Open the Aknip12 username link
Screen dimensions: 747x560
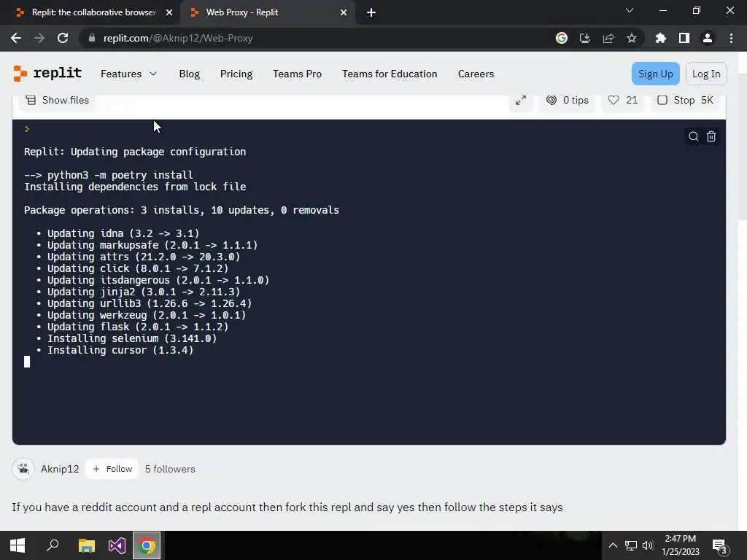60,469
